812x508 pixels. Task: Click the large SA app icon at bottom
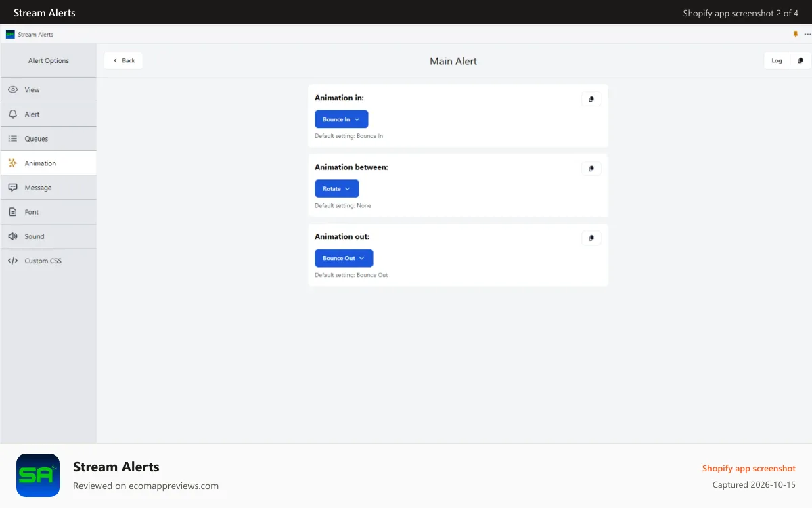click(x=38, y=475)
